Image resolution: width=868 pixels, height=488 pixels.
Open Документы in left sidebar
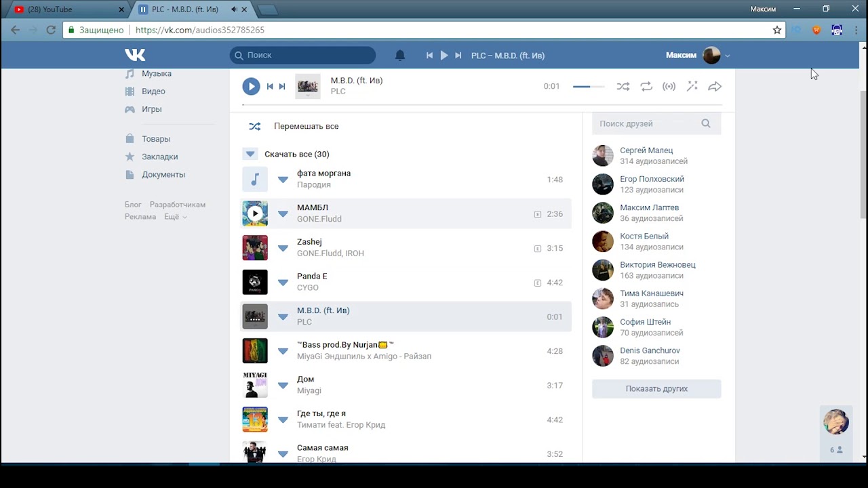163,174
